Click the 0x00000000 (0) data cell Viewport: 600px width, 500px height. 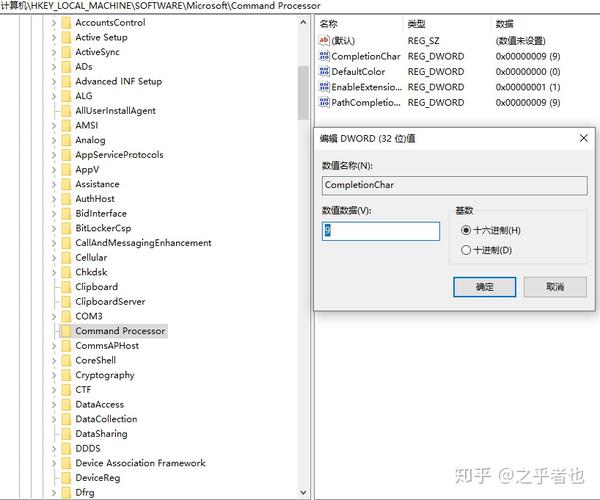[x=528, y=72]
